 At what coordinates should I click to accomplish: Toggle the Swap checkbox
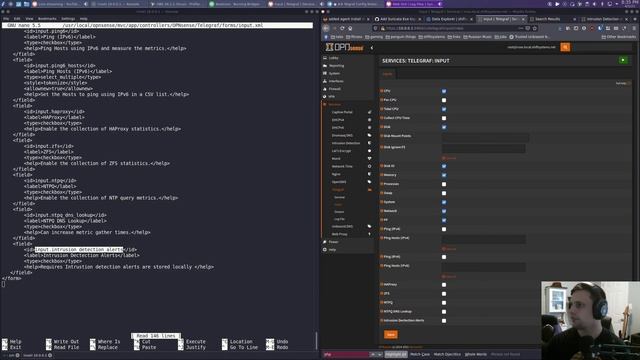click(444, 193)
